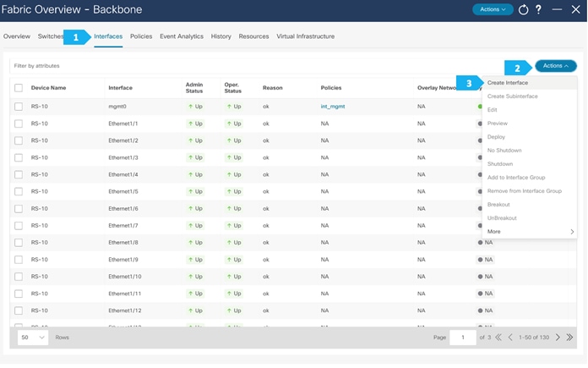Collapse the table Actions button

pyautogui.click(x=555, y=66)
